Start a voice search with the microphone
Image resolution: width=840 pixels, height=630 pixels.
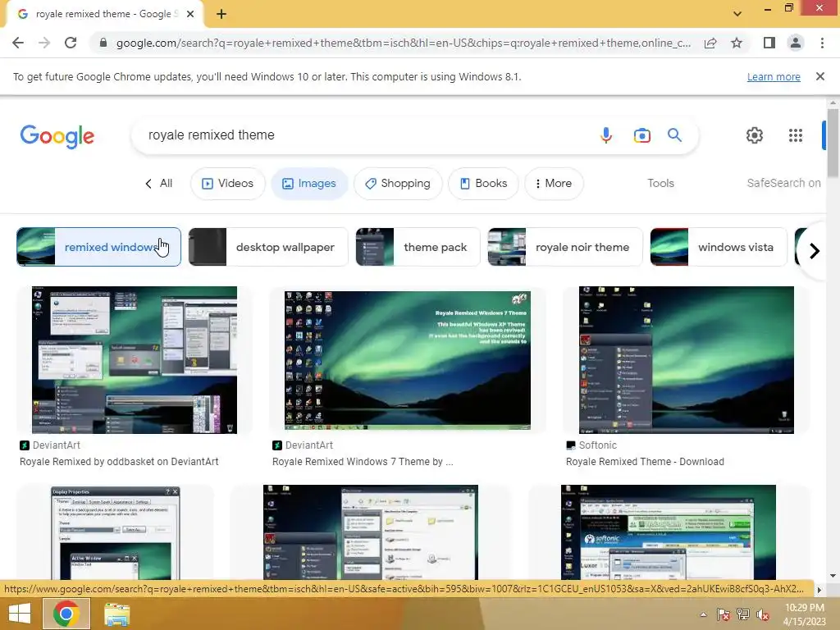606,135
